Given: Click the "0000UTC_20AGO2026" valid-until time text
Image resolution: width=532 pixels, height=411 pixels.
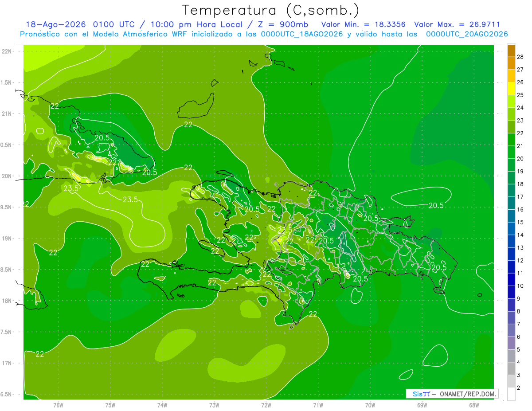Looking at the screenshot, I should (467, 34).
